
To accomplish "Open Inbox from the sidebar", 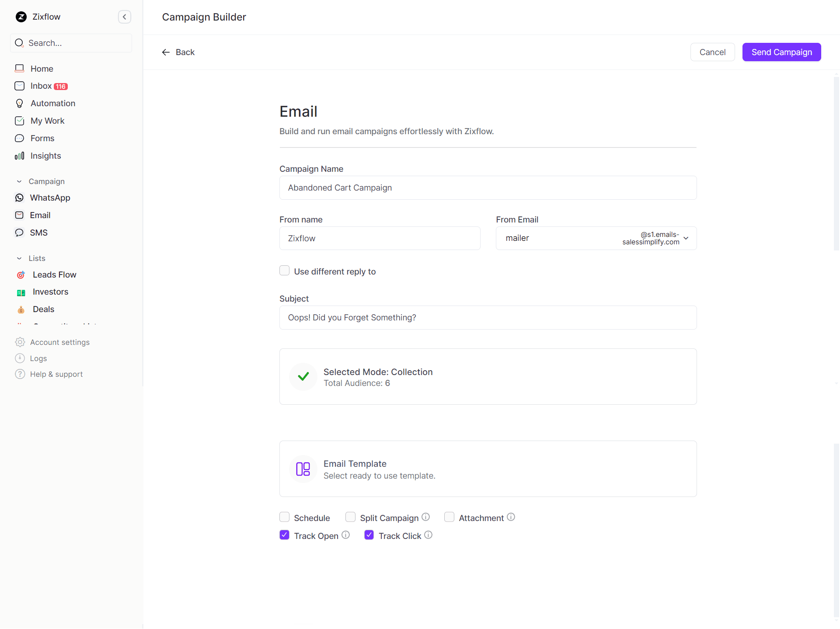I will tap(41, 86).
